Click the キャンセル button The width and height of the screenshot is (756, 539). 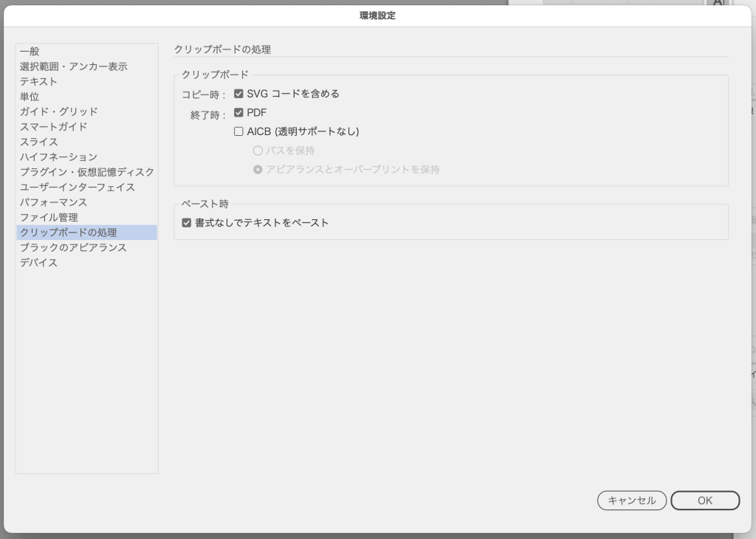pyautogui.click(x=631, y=501)
